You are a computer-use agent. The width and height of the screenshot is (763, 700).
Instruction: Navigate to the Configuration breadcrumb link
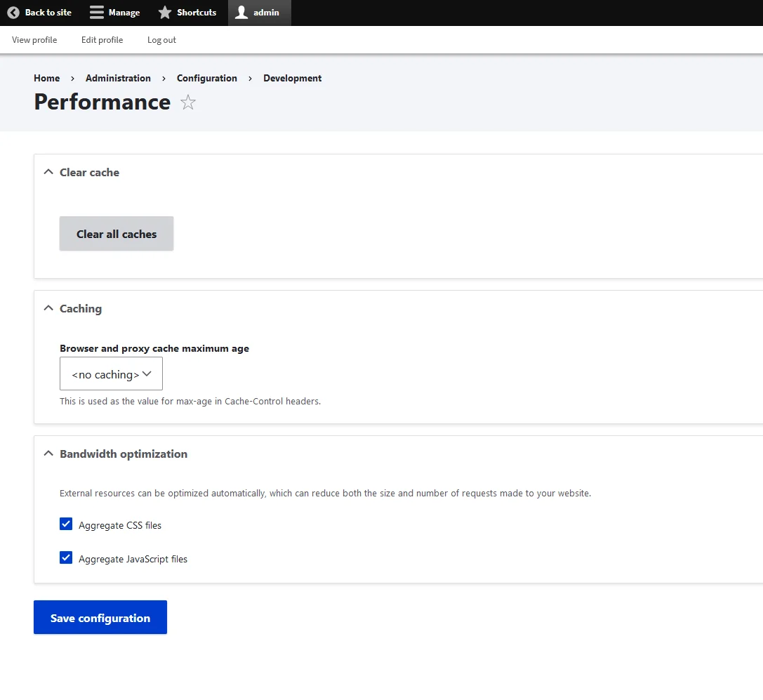coord(207,78)
